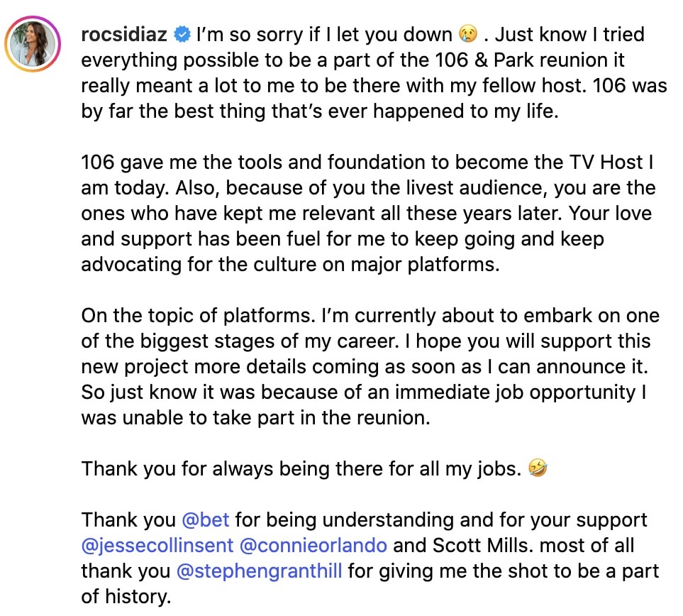Open the @bet mention
The width and height of the screenshot is (683, 616).
point(206,519)
